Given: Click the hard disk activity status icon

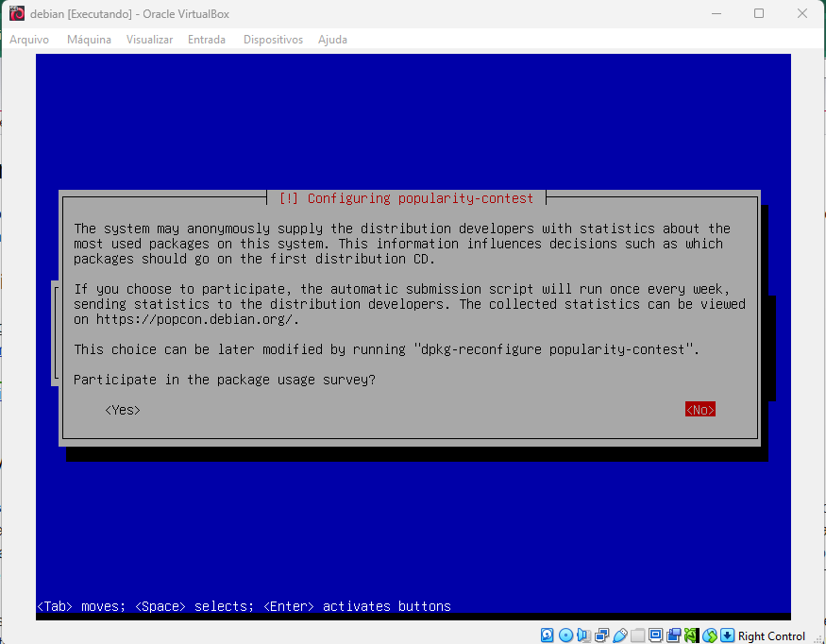Looking at the screenshot, I should coord(547,636).
